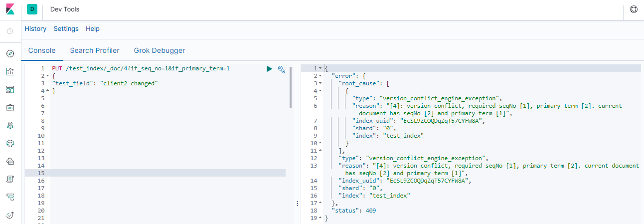644x224 pixels.
Task: Collapse the "root_cause" array in the response
Action: (320, 83)
